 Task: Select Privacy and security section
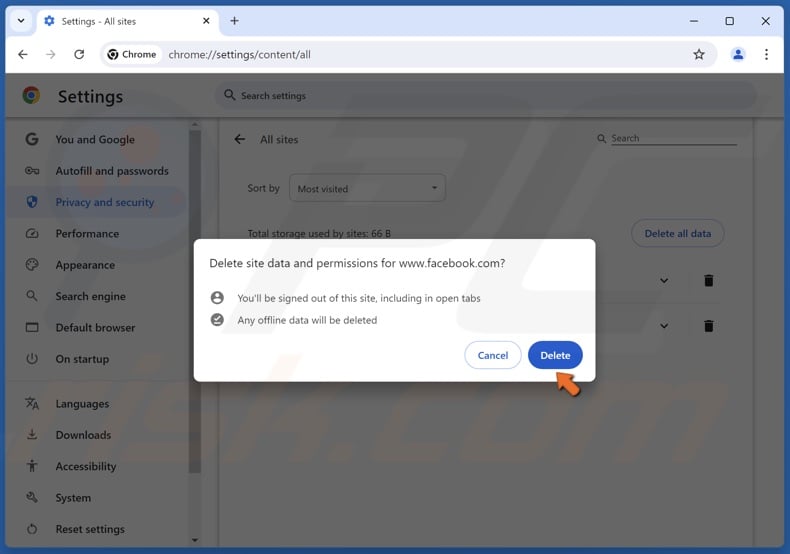point(97,202)
